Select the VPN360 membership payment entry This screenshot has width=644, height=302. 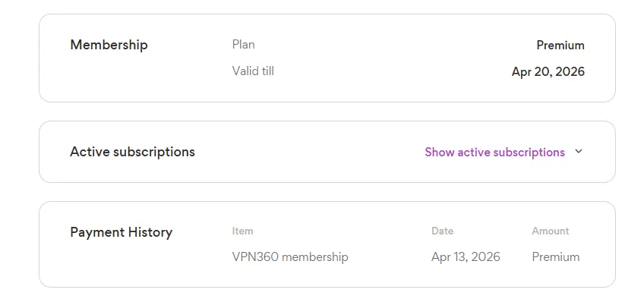coord(290,257)
